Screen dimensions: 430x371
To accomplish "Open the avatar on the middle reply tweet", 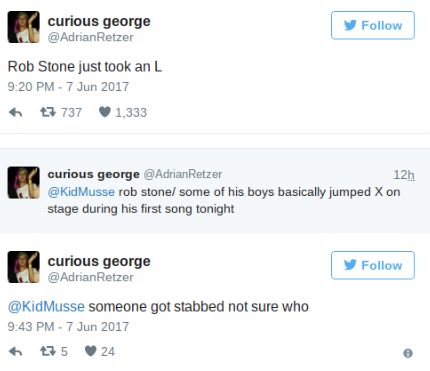I will click(24, 183).
